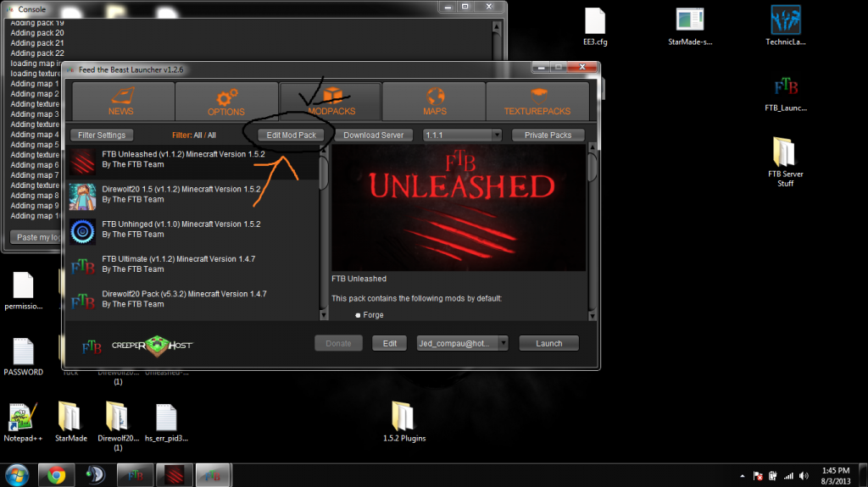
Task: Click modpack list scroll down arrow
Action: (x=324, y=315)
